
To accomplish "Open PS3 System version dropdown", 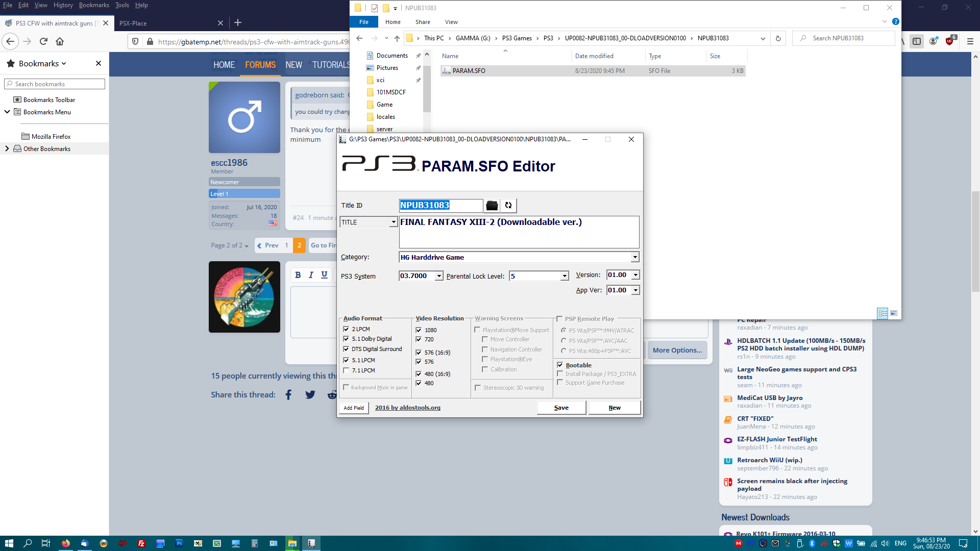I will (439, 276).
